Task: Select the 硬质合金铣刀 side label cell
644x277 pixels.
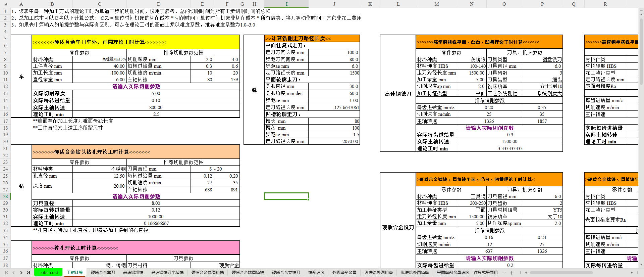Action: click(398, 227)
